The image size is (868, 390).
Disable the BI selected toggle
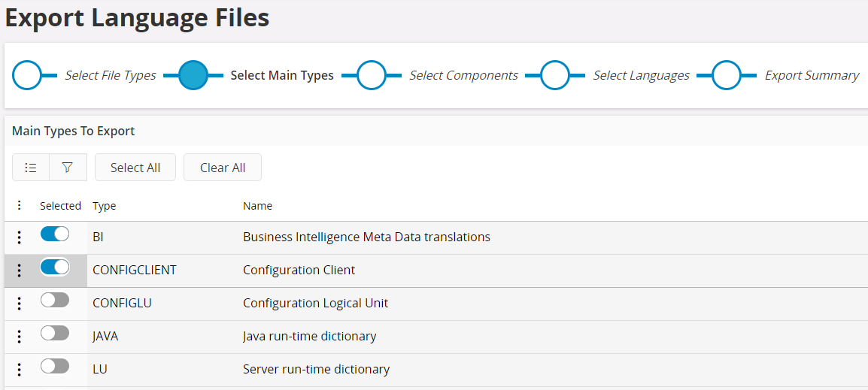tap(55, 234)
